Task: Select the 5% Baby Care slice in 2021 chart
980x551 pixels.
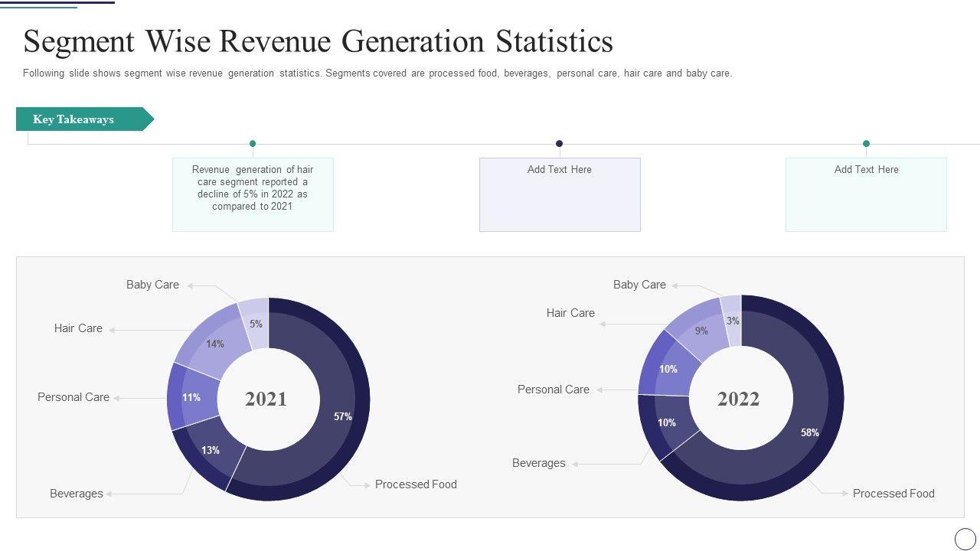Action: click(256, 323)
